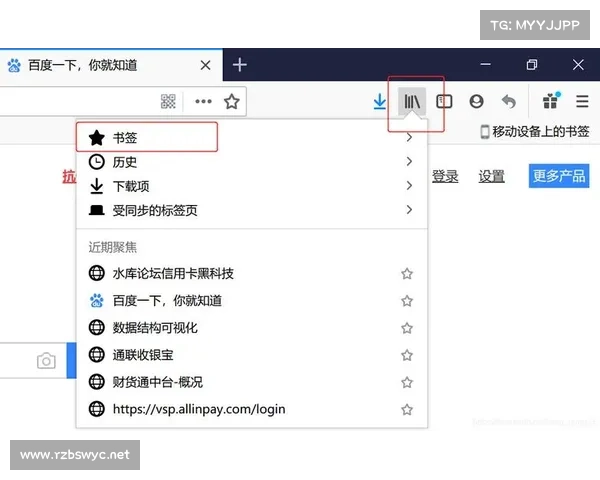The height and width of the screenshot is (480, 600).
Task: Open a new tab with plus button
Action: click(x=240, y=65)
